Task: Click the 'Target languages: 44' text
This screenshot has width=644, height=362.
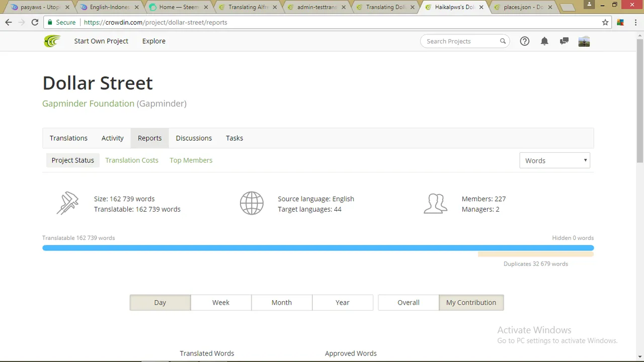Action: [309, 209]
